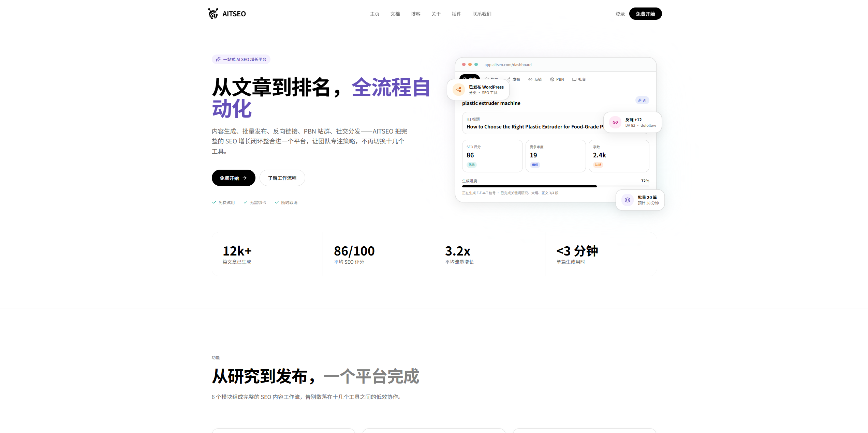Click the orange share icon on WordPress card
Viewport: 868px width, 433px height.
pos(459,90)
